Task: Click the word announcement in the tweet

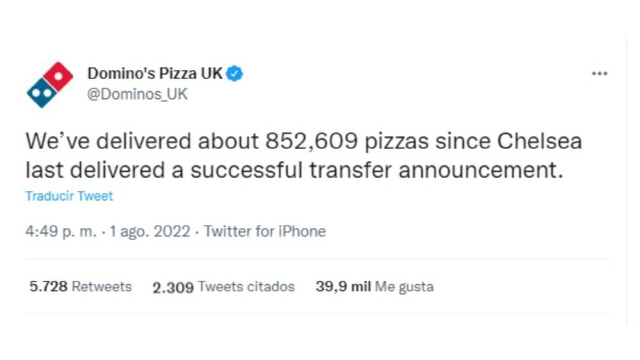Action: tap(480, 171)
